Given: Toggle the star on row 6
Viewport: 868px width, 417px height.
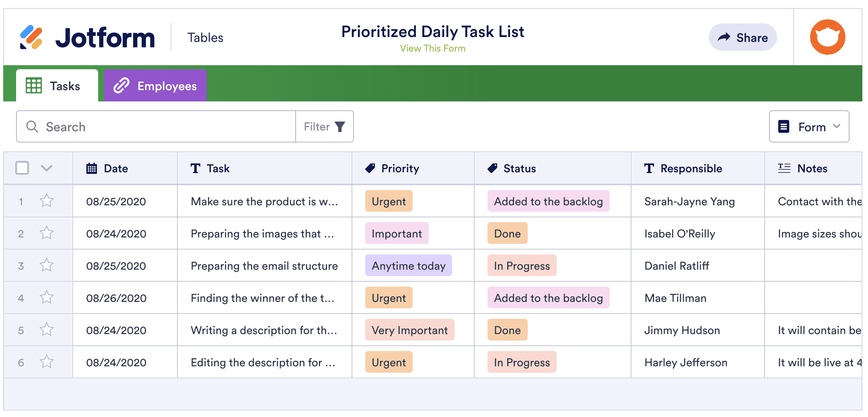Looking at the screenshot, I should [x=47, y=362].
